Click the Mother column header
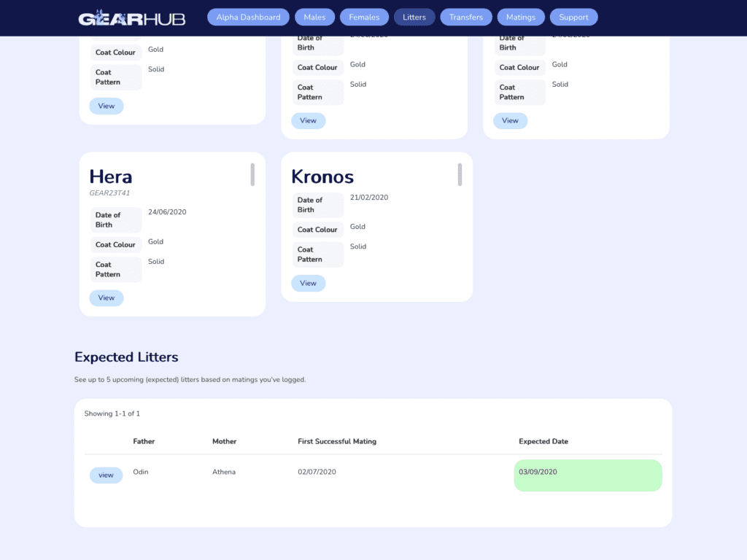The width and height of the screenshot is (747, 560). click(x=225, y=441)
